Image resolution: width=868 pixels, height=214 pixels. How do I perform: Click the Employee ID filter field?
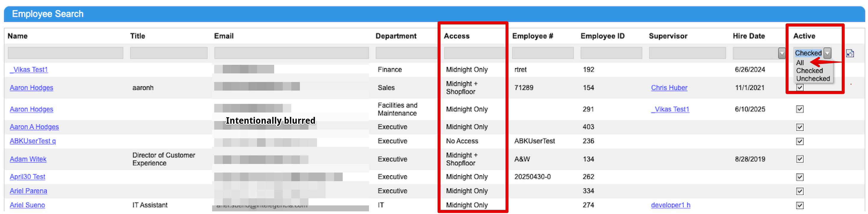pos(611,53)
